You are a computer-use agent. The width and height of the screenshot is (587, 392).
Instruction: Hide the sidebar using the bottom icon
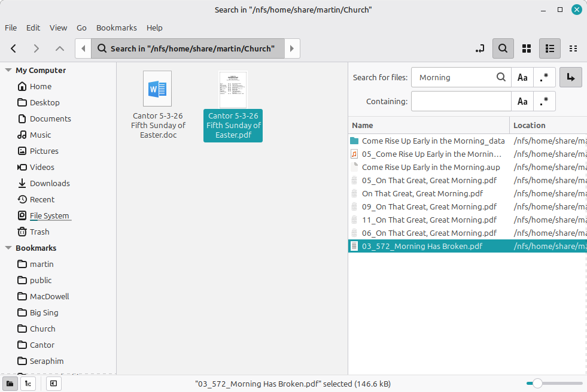coord(53,384)
